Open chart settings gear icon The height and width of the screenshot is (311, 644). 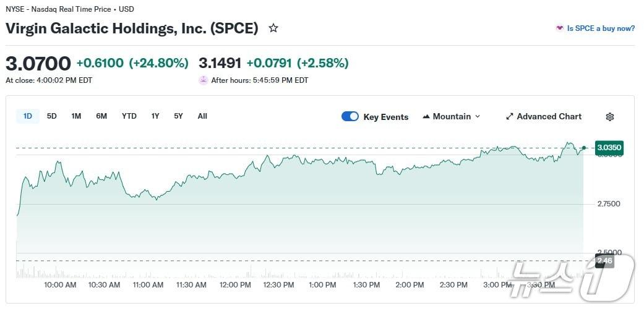click(x=610, y=117)
